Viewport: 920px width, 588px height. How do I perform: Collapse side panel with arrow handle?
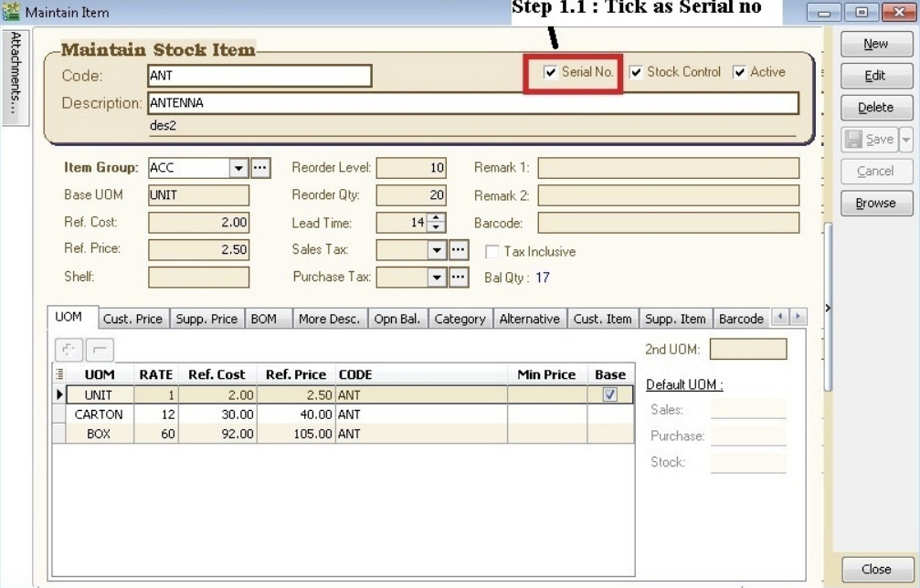tap(828, 309)
